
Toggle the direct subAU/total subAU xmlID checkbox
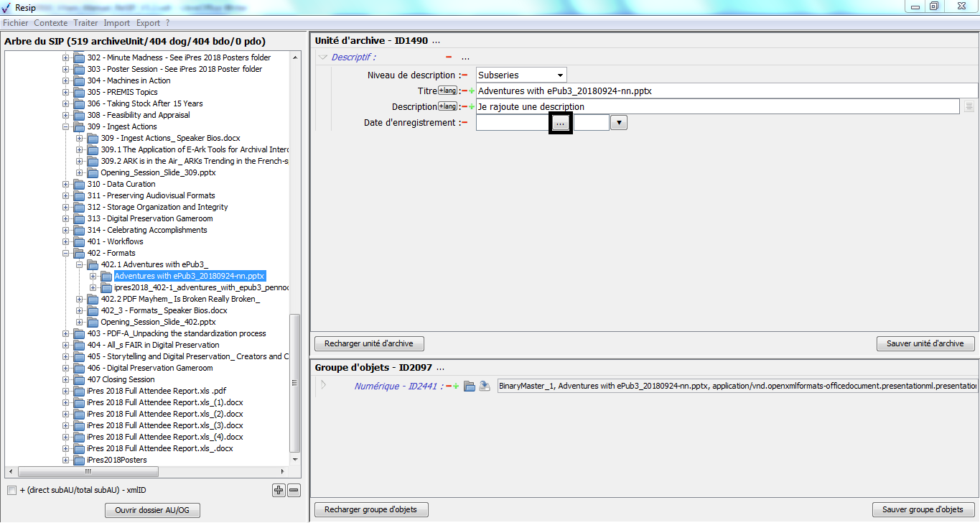point(11,491)
